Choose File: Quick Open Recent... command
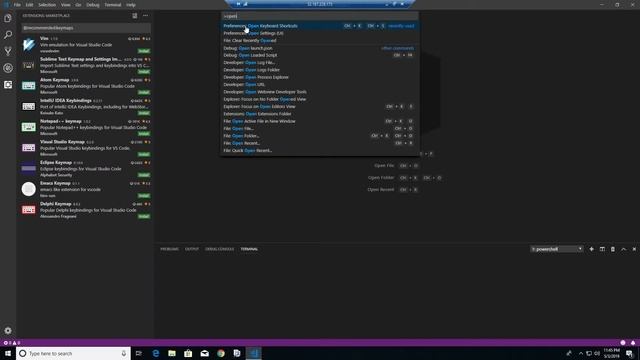The width and height of the screenshot is (640, 360). click(x=320, y=151)
